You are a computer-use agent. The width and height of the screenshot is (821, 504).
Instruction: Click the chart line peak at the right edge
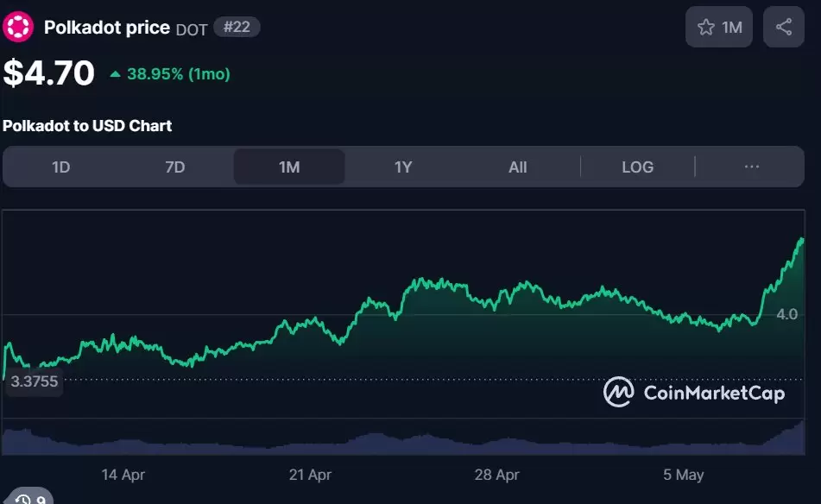(801, 240)
